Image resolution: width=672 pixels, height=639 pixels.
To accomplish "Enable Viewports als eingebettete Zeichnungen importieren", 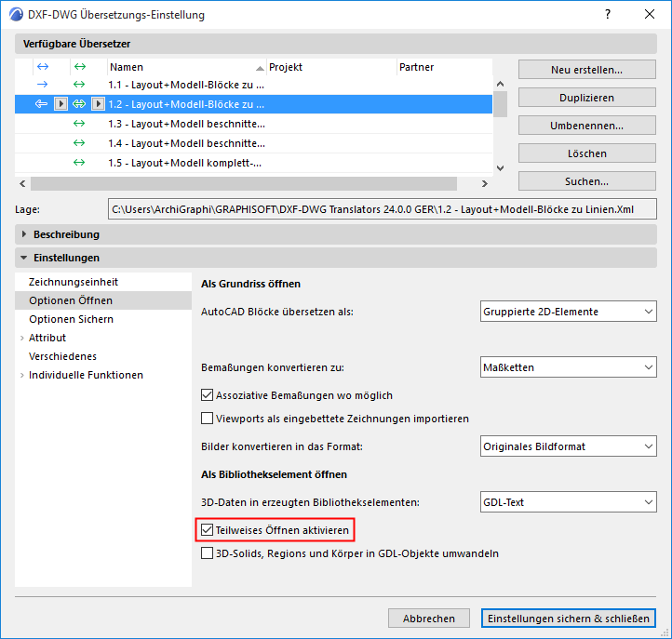I will [x=207, y=418].
